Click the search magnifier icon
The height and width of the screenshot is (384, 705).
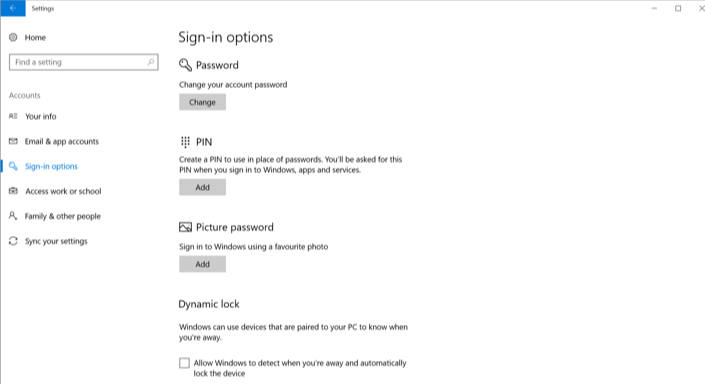pos(151,62)
